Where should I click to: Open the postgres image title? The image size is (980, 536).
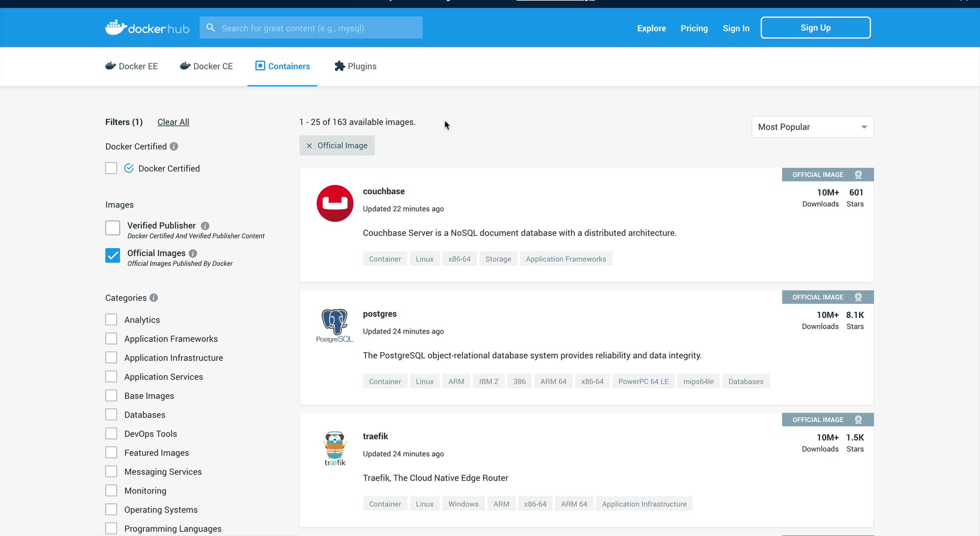pos(380,314)
